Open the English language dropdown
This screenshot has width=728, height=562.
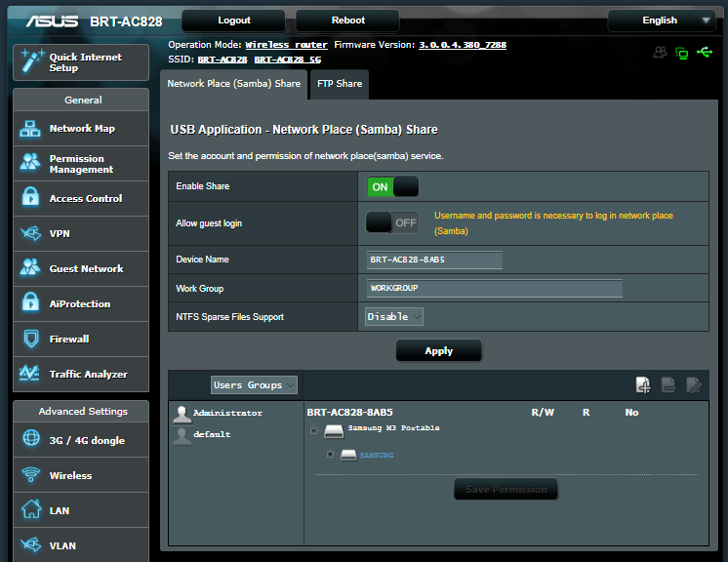(661, 20)
